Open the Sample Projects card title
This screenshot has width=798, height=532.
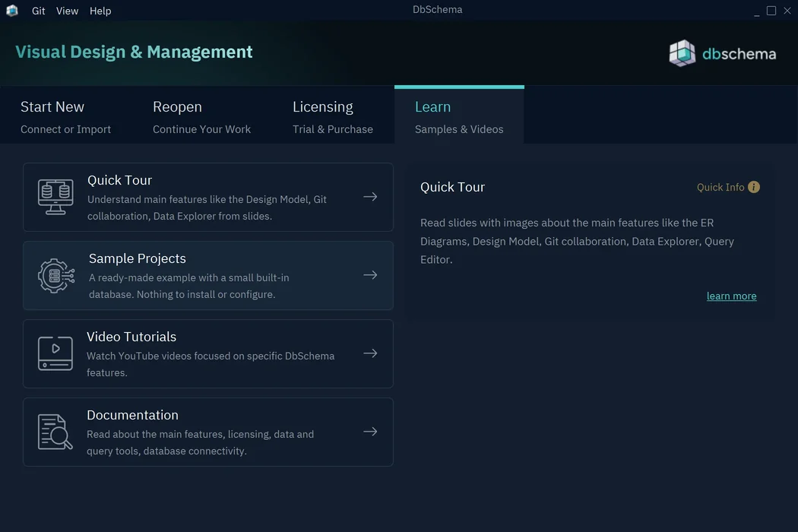138,258
